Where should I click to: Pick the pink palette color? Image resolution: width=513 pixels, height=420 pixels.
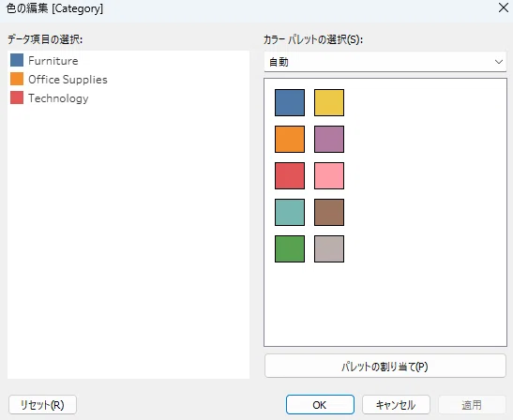pos(329,175)
